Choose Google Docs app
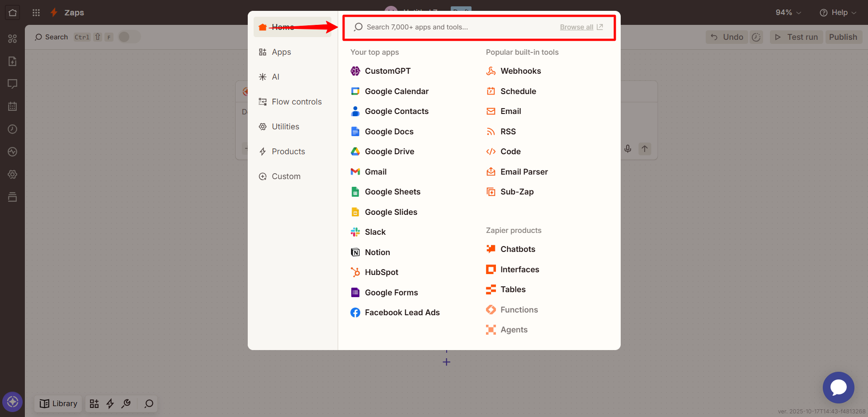868x417 pixels. coord(382,132)
